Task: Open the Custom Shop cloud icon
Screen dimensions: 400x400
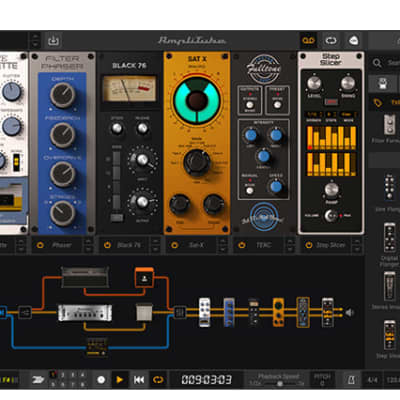Action: (353, 41)
